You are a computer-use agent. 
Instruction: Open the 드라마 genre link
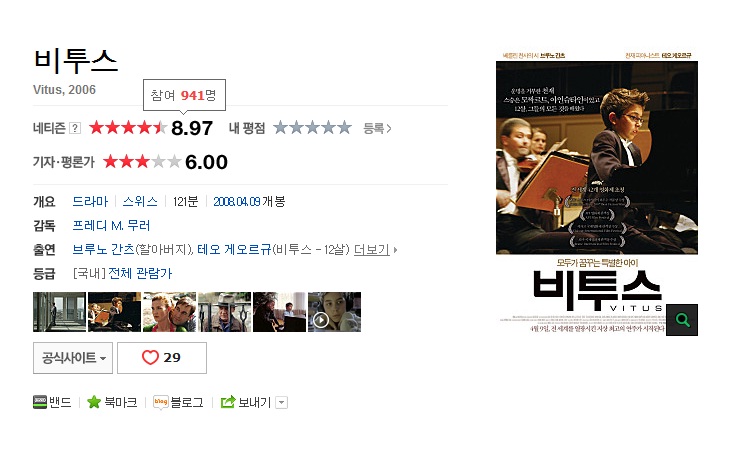click(90, 202)
